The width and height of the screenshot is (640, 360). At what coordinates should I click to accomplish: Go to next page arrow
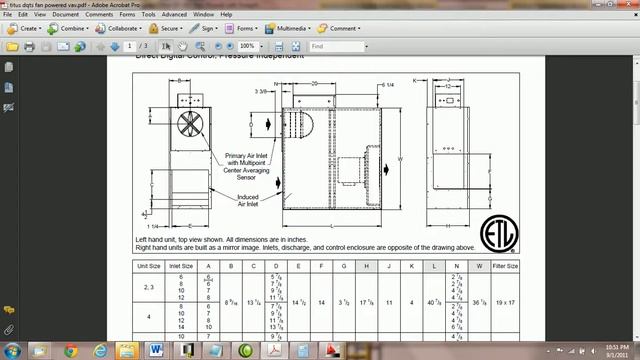click(115, 47)
